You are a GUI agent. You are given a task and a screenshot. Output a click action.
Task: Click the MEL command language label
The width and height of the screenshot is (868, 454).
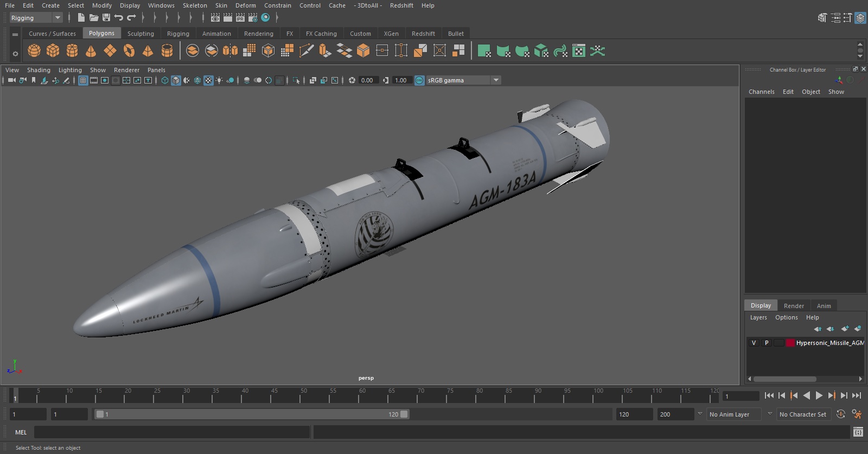point(21,432)
